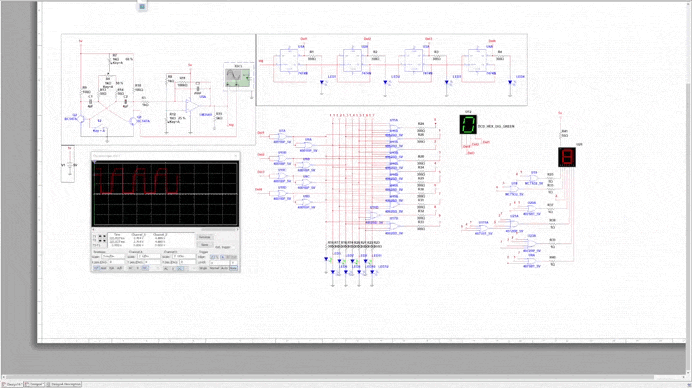The height and width of the screenshot is (388, 692).
Task: Select op-amp U5A
Action: [192, 105]
